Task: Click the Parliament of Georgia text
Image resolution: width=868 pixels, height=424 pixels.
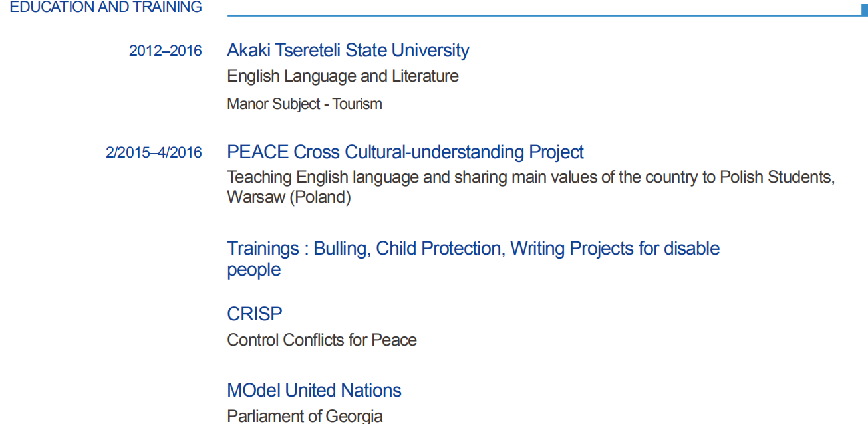Action: (x=305, y=417)
